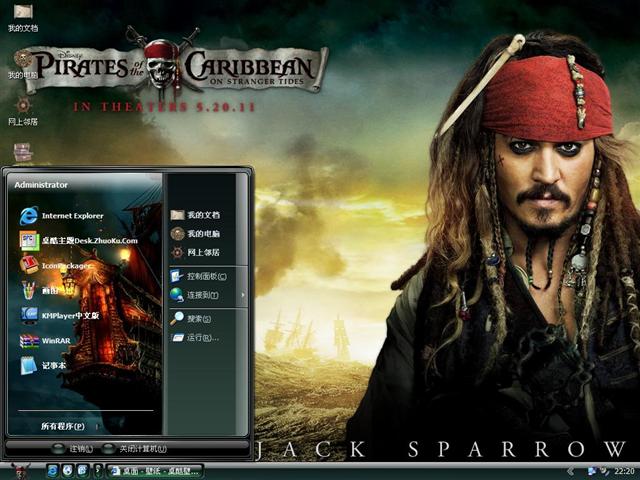Open 搜索(S) search entry
Screen dimensions: 640x480
pos(191,318)
